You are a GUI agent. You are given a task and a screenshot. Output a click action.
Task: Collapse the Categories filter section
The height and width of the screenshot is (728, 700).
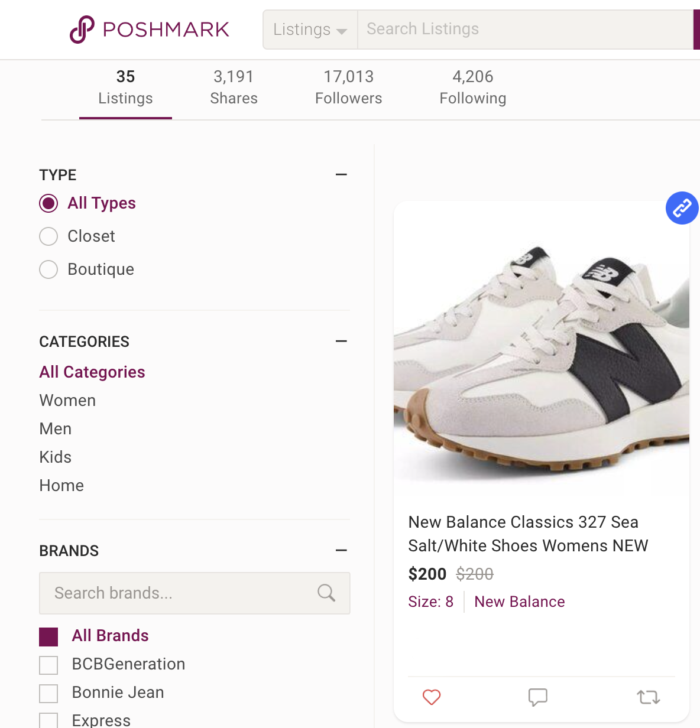coord(341,342)
